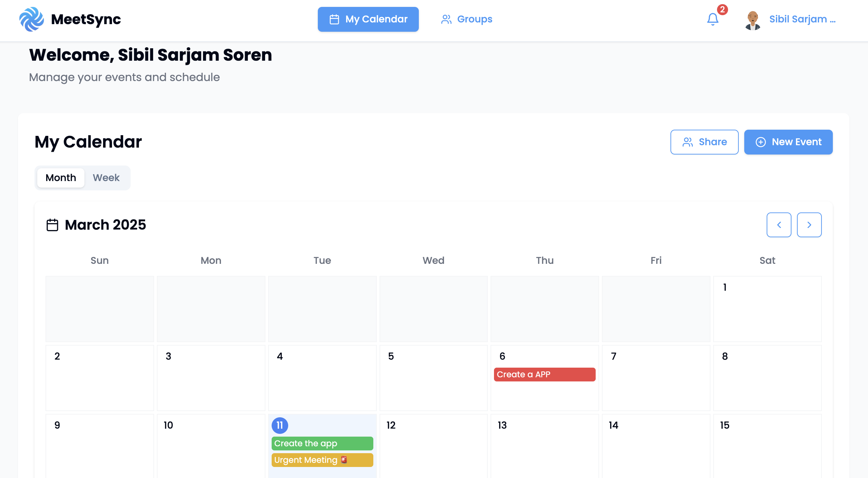Image resolution: width=868 pixels, height=478 pixels.
Task: Click the Wed column header
Action: [433, 260]
